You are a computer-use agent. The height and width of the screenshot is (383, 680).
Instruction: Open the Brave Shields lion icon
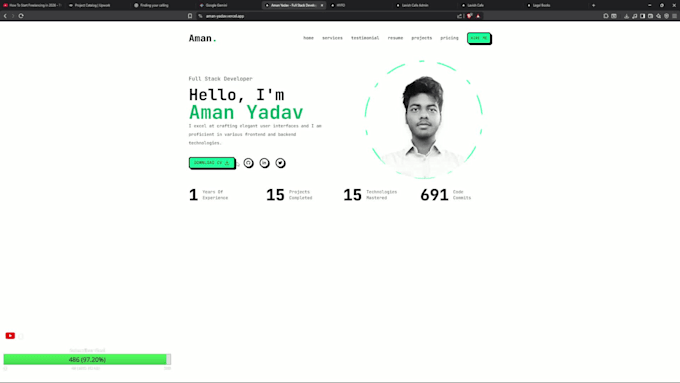(x=470, y=16)
